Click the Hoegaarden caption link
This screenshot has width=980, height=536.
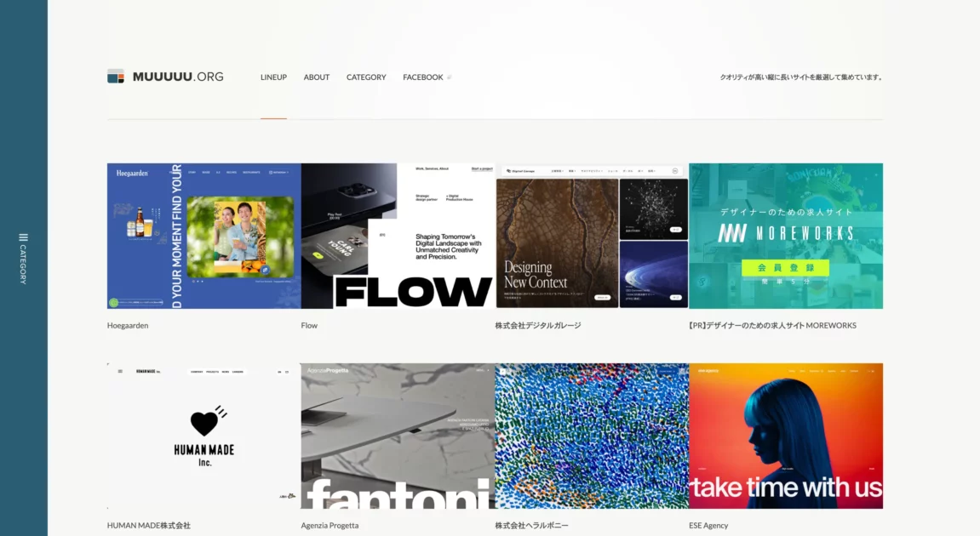click(128, 326)
